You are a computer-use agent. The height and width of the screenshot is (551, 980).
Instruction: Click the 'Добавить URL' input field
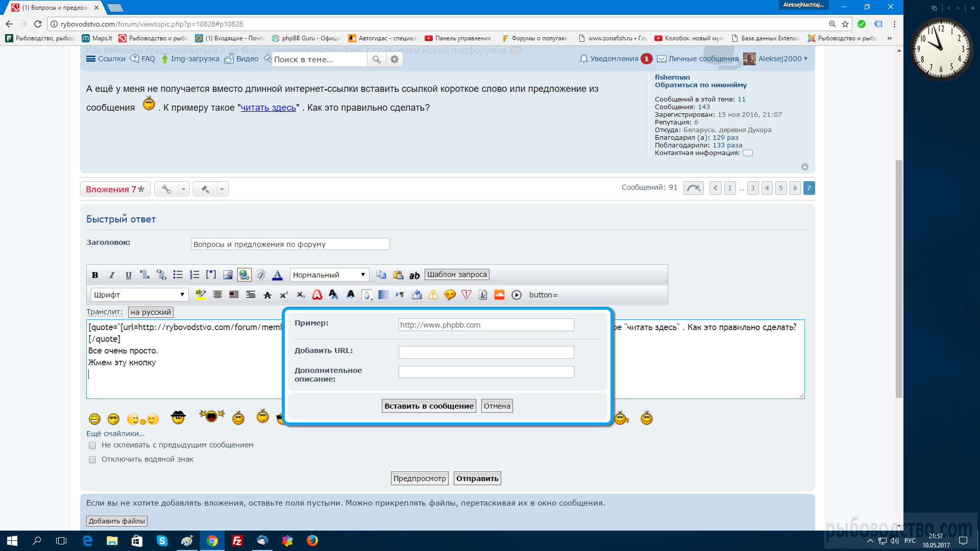coord(486,353)
